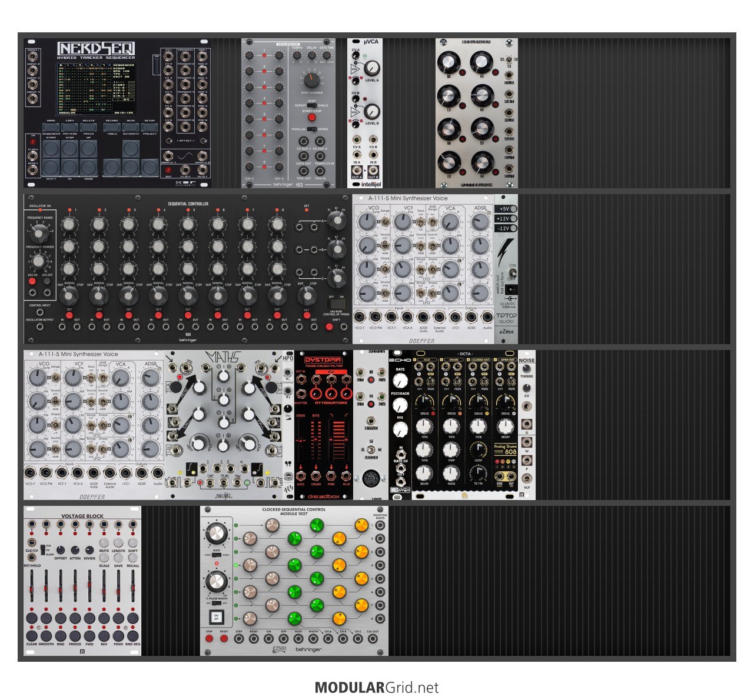Toggle the Mode switch on the MIDI module

[371, 449]
